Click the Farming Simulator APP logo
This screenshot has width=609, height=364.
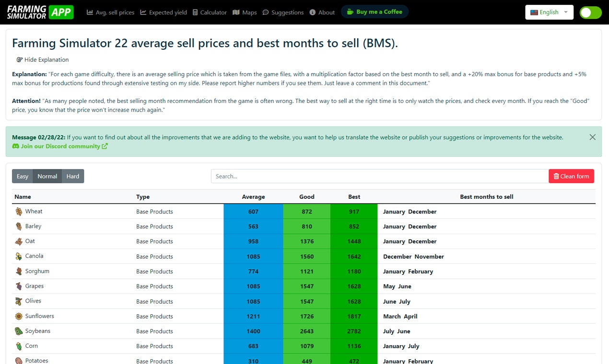pyautogui.click(x=40, y=12)
